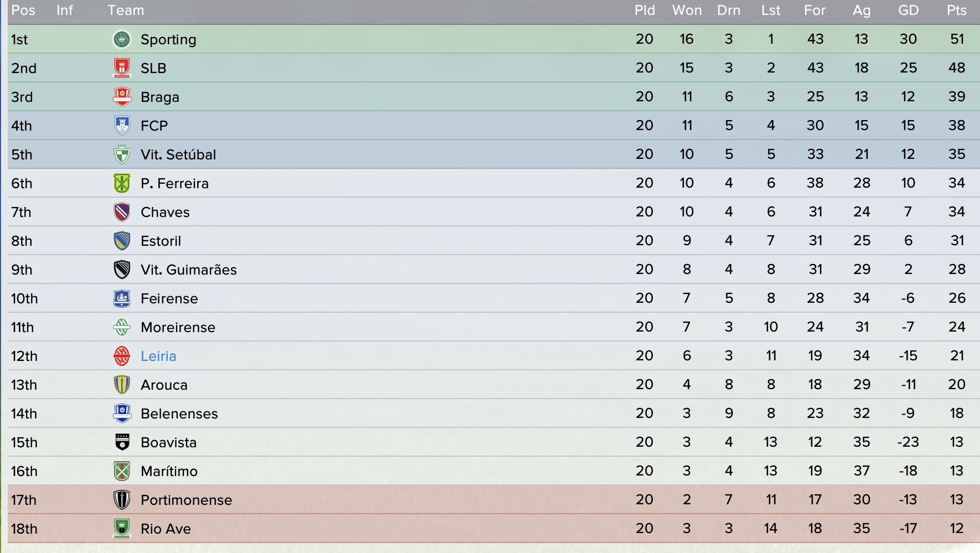Click the Estoril shield icon
Viewport: 980px width, 553px height.
click(122, 241)
